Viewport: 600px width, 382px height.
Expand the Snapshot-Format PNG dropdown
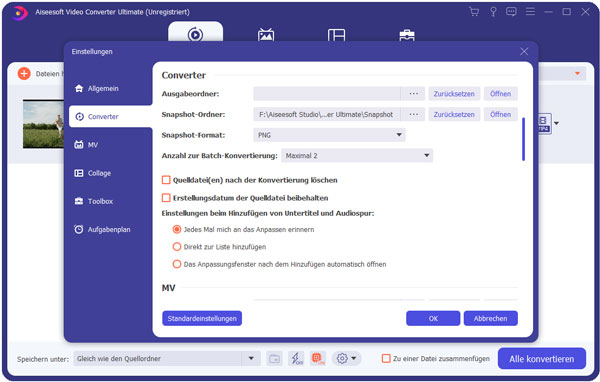(x=329, y=135)
